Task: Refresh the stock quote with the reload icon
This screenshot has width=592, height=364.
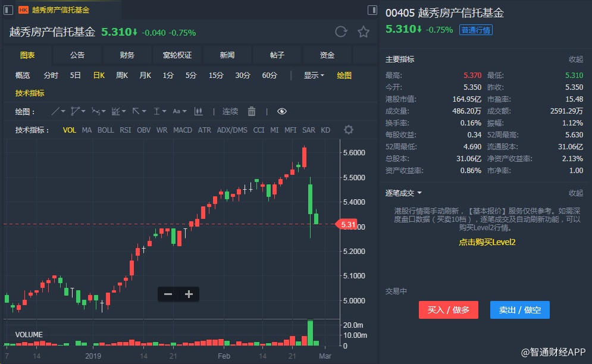Action: [x=341, y=32]
